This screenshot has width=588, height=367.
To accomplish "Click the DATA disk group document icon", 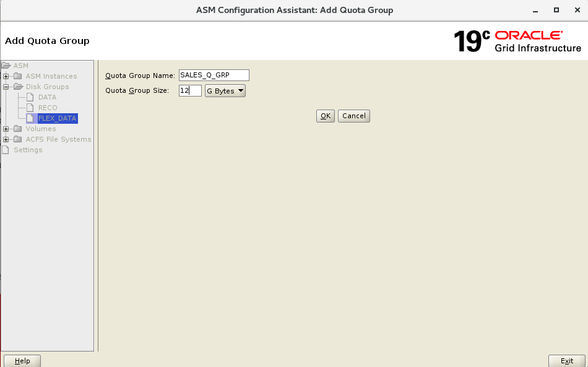I will [30, 97].
